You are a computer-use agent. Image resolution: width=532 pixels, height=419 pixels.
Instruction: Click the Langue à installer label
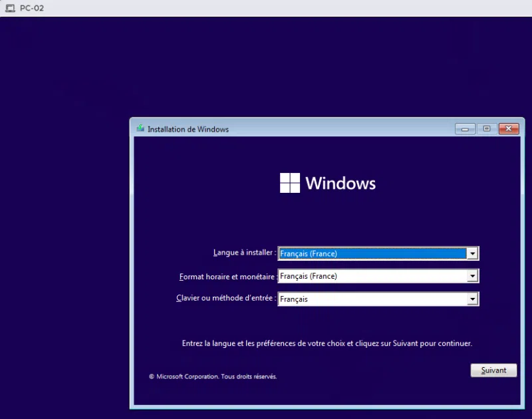pos(243,253)
